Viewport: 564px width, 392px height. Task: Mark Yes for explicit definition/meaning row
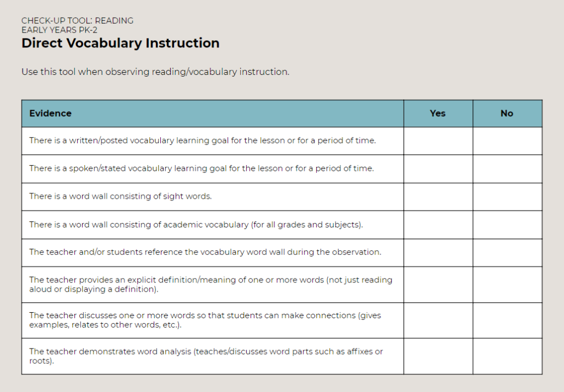click(x=438, y=285)
